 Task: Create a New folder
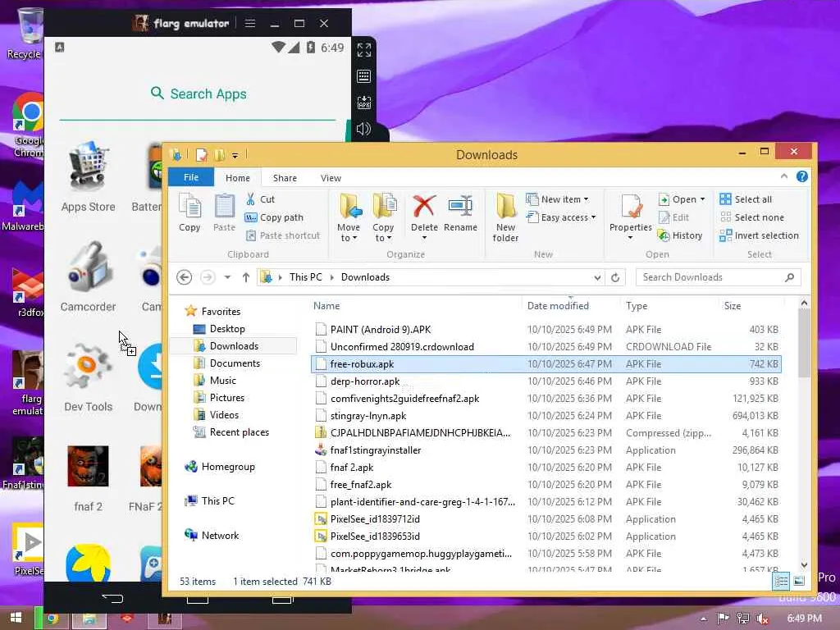505,218
